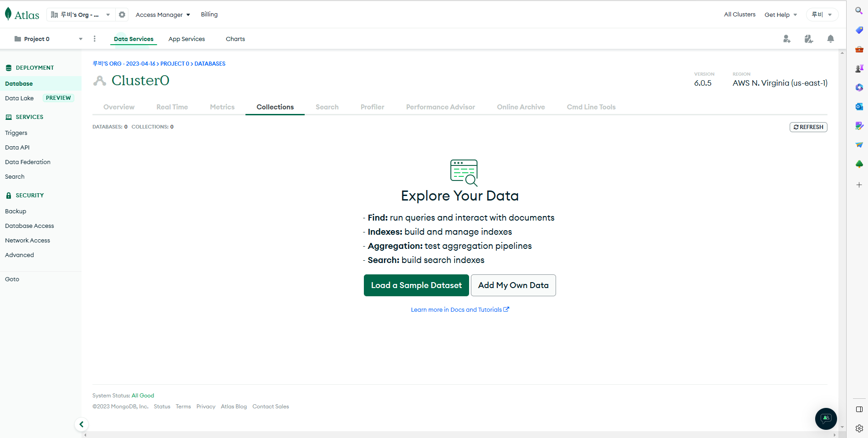Open the Online Archive tab
868x438 pixels.
click(x=521, y=107)
